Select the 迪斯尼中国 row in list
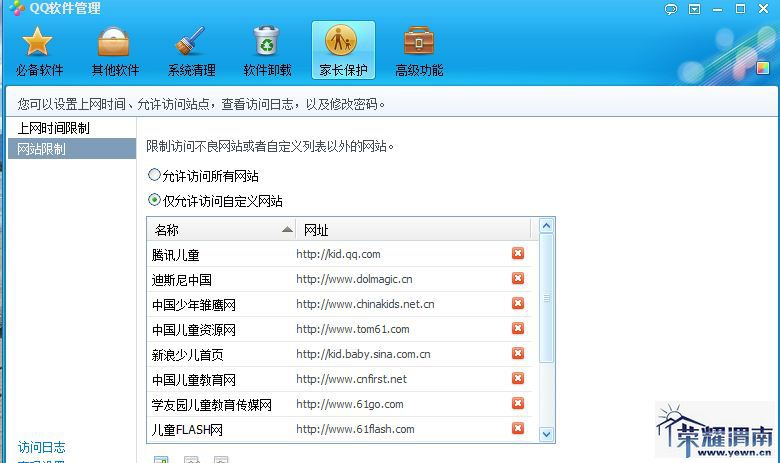The height and width of the screenshot is (463, 780). 330,280
